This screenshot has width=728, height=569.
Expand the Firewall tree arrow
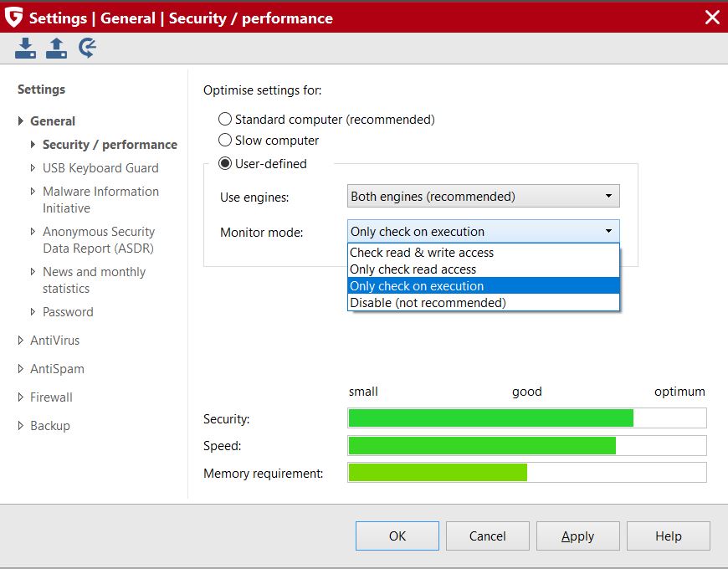pos(21,397)
